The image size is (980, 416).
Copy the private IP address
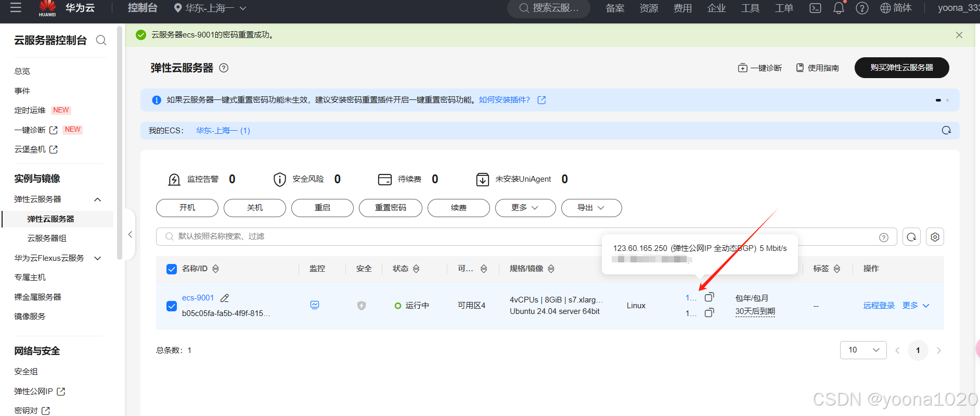coord(709,313)
